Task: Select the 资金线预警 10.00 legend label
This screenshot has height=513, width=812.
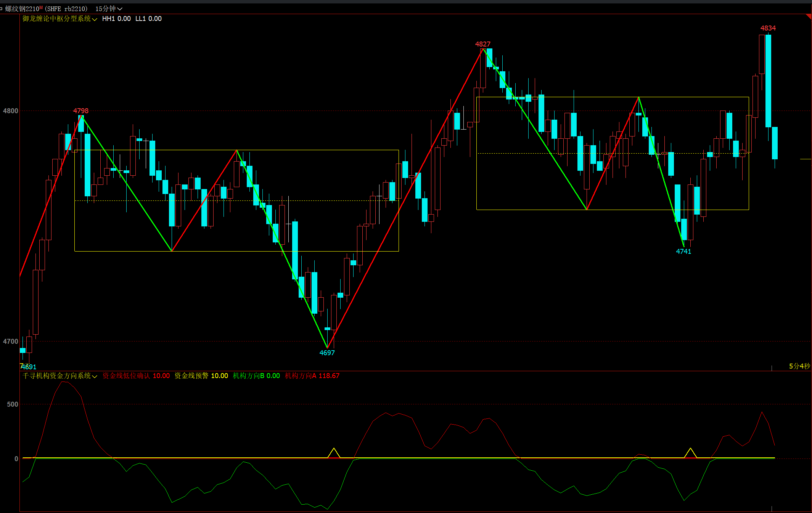Action: [201, 376]
